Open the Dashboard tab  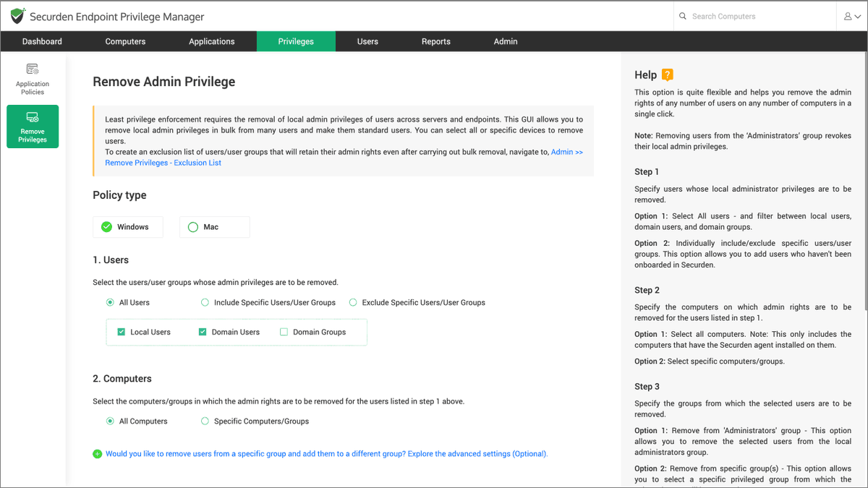click(x=42, y=41)
